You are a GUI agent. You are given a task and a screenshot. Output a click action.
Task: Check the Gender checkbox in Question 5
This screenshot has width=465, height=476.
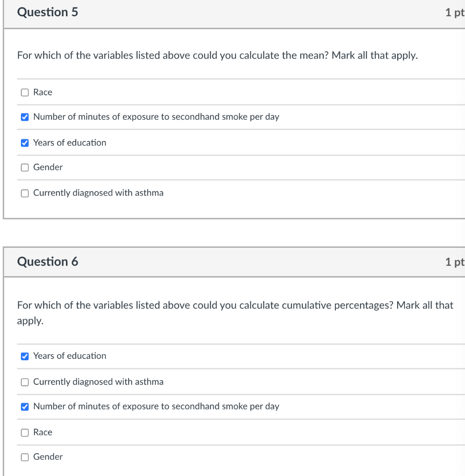(x=25, y=167)
